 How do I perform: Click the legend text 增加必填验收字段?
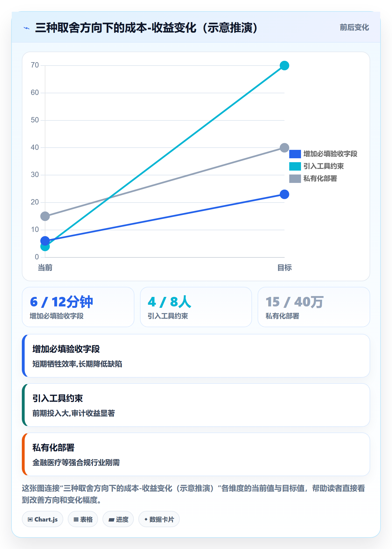pyautogui.click(x=330, y=154)
